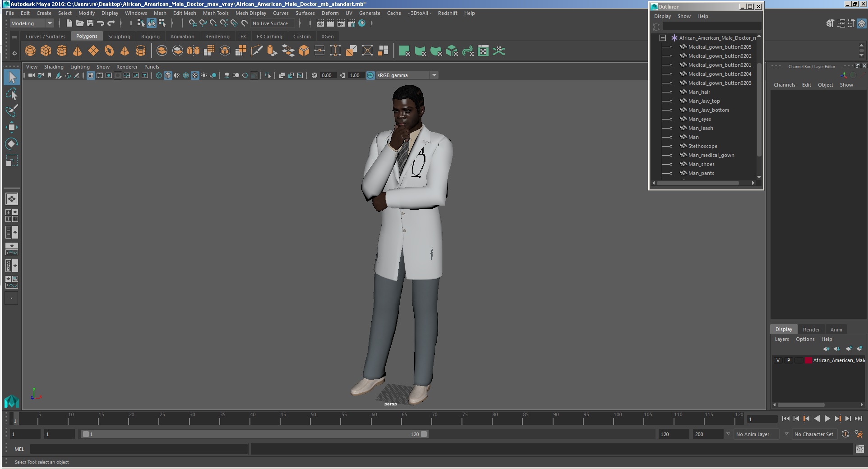Open the Modeling menu set dropdown
Screen dimensions: 868x469
32,23
